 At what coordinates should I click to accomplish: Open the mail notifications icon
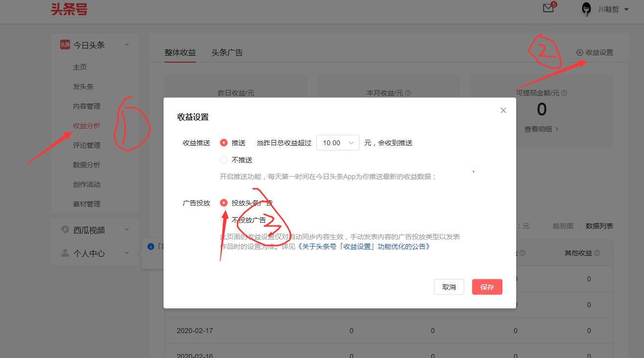pyautogui.click(x=548, y=8)
